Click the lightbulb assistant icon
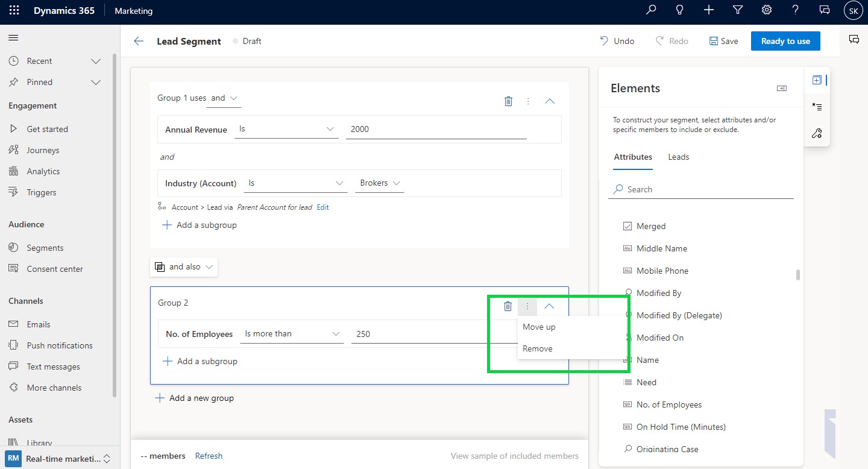The height and width of the screenshot is (469, 868). 680,10
